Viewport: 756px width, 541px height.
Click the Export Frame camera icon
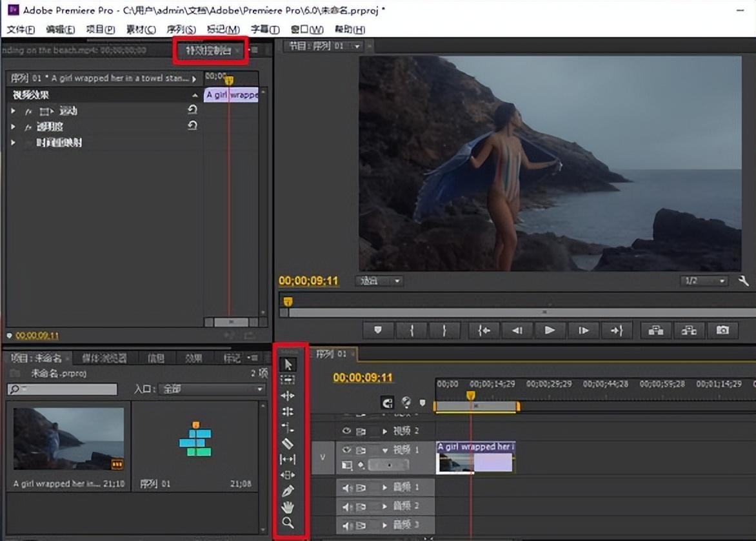pos(722,330)
